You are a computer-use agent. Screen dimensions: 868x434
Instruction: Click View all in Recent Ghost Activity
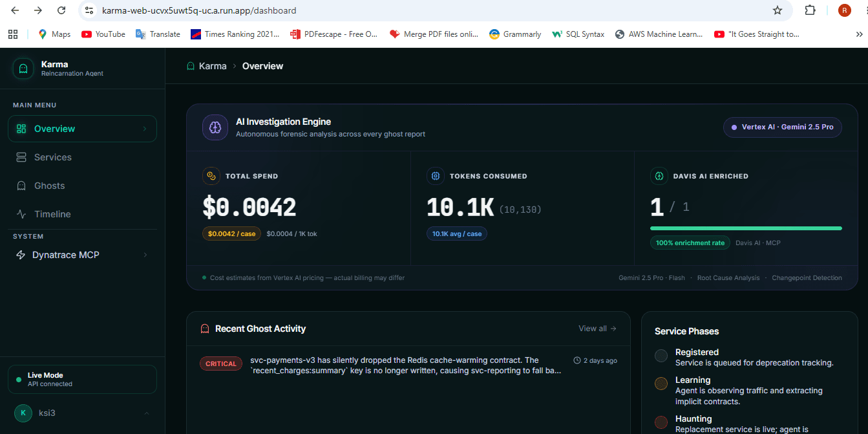pyautogui.click(x=597, y=329)
